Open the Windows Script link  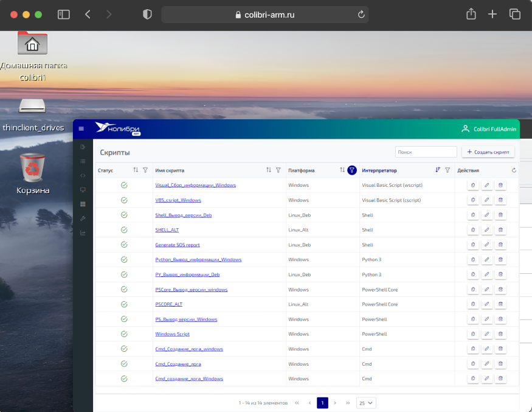(172, 334)
